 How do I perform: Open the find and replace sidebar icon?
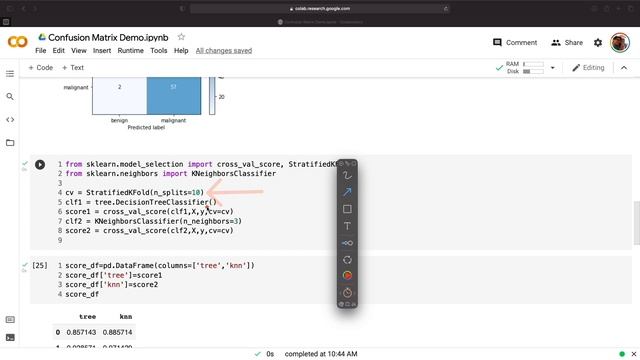coord(10,96)
